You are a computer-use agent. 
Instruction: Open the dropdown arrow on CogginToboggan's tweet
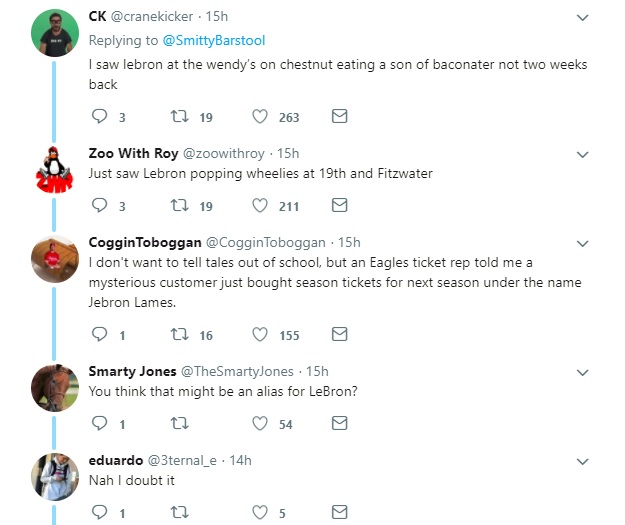pyautogui.click(x=584, y=243)
